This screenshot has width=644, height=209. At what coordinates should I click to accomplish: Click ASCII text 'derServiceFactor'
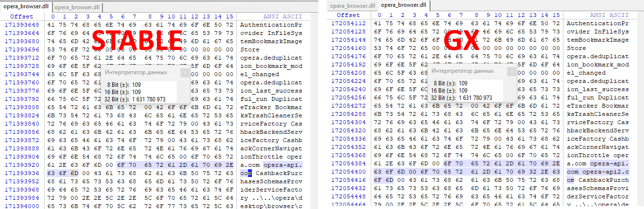598,196
